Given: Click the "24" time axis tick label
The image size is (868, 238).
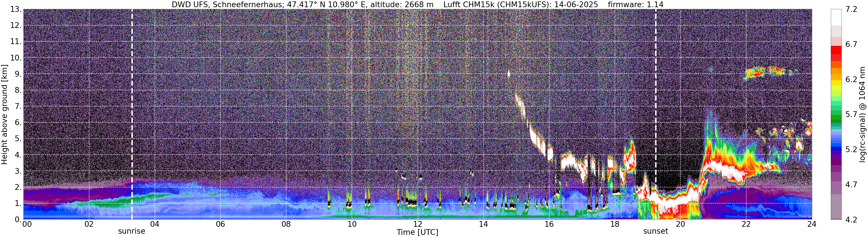Looking at the screenshot, I should pos(811,224).
